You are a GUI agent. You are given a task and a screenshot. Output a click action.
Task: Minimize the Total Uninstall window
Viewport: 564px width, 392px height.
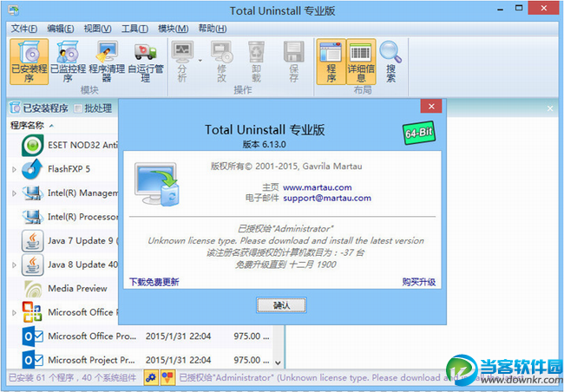[x=500, y=10]
